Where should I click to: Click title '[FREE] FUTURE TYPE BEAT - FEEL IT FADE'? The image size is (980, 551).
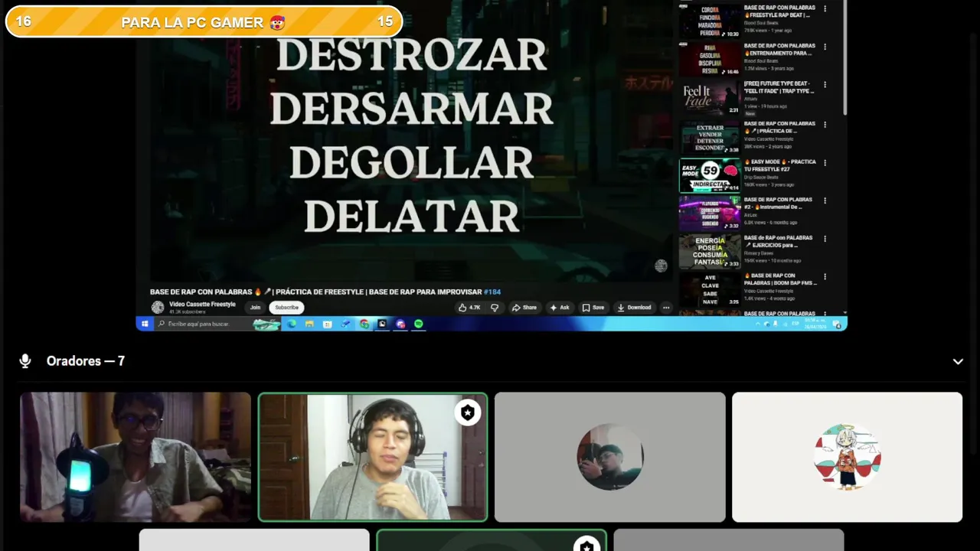[x=779, y=87]
